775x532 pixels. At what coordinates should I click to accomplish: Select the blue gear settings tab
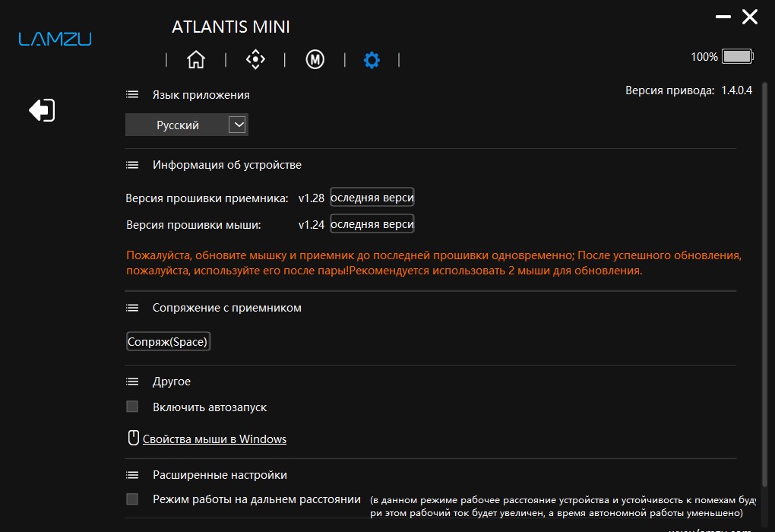[372, 60]
